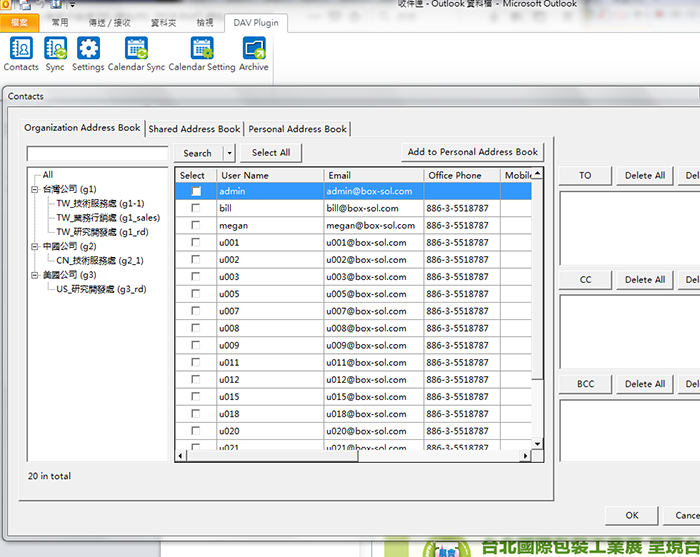Open the Settings gear icon

point(88,54)
